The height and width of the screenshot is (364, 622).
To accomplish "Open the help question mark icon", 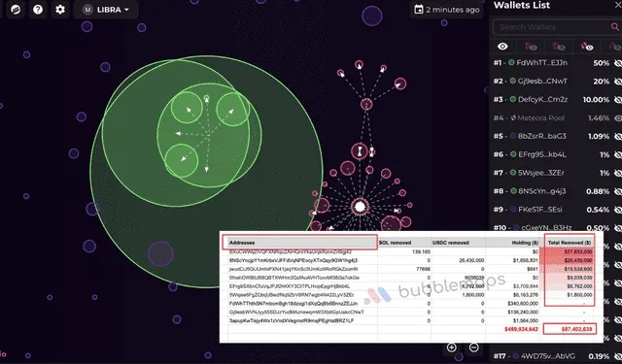I will 38,9.
